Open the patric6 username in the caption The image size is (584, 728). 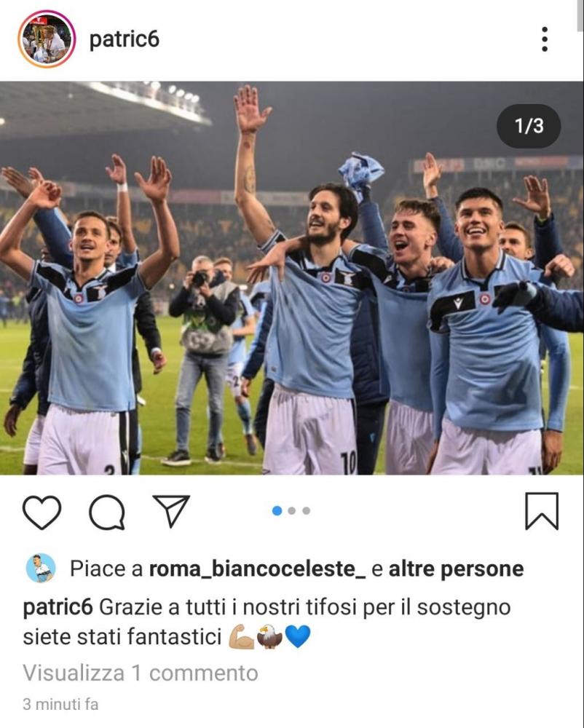point(58,608)
